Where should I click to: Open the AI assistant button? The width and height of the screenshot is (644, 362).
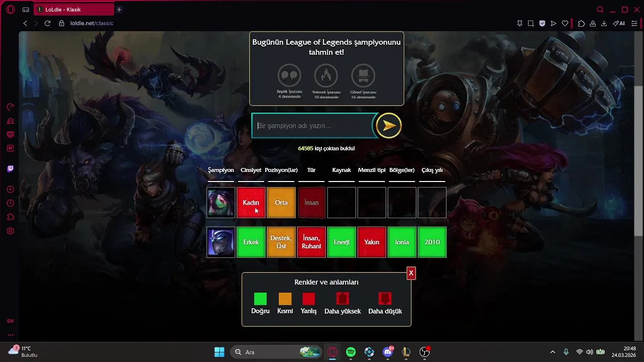[x=619, y=23]
